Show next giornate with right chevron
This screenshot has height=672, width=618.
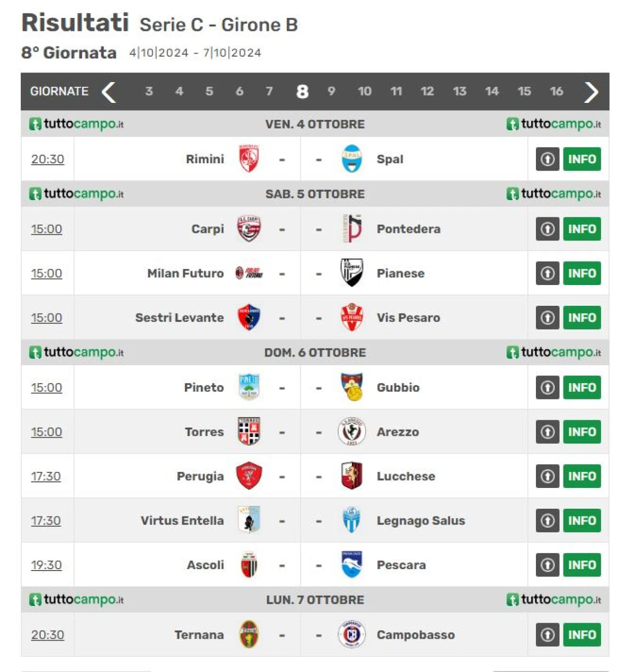coord(591,92)
